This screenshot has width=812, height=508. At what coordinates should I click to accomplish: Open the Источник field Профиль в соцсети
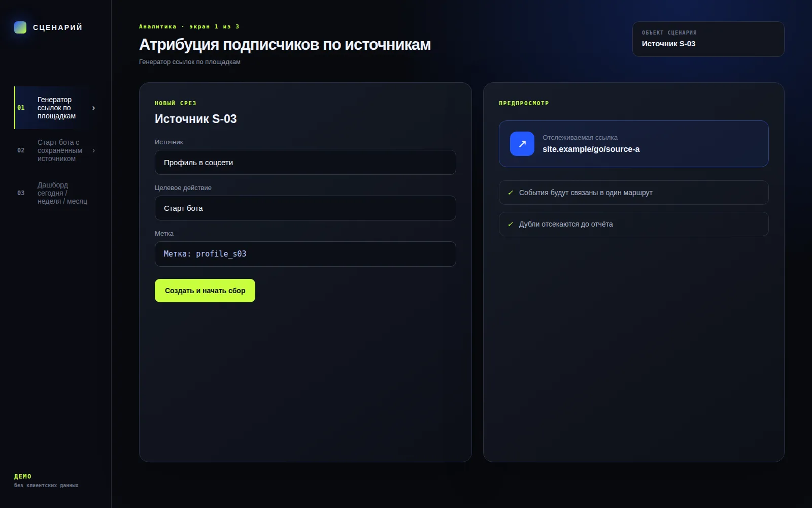coord(306,163)
